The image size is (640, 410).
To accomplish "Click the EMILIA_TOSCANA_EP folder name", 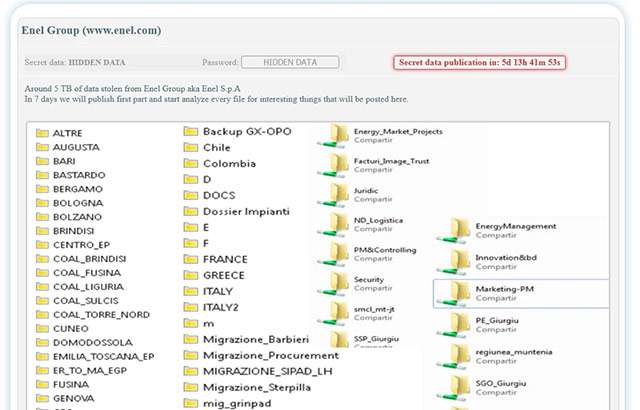I will 104,357.
